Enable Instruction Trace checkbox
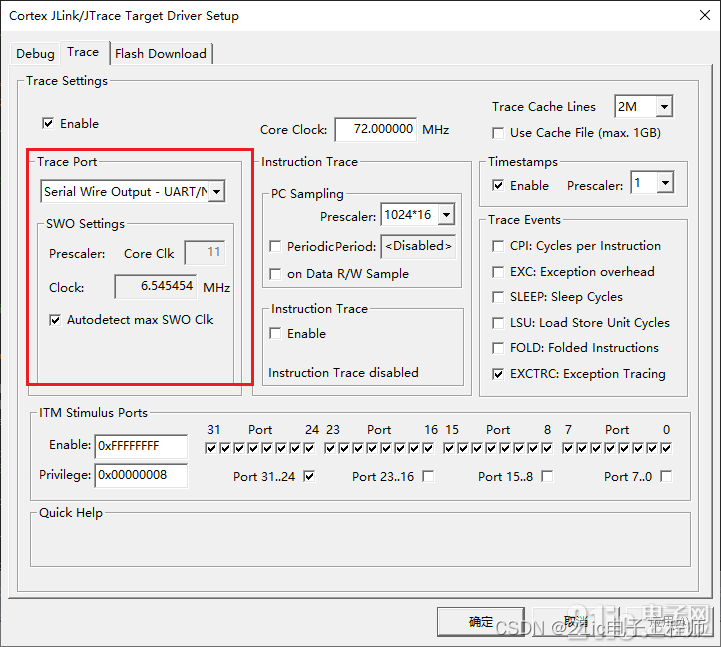Screen dimensions: 721x647 (275, 333)
